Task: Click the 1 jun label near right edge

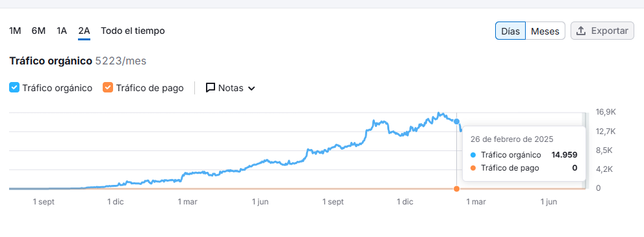Action: click(548, 202)
